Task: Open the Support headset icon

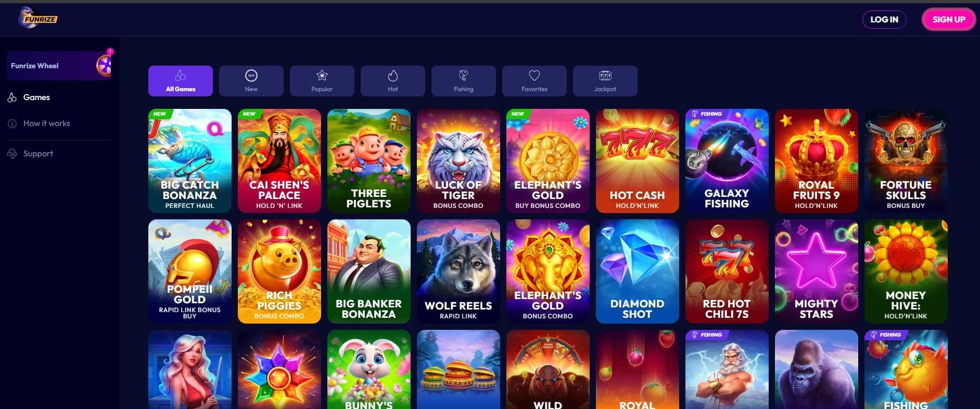Action: tap(12, 154)
